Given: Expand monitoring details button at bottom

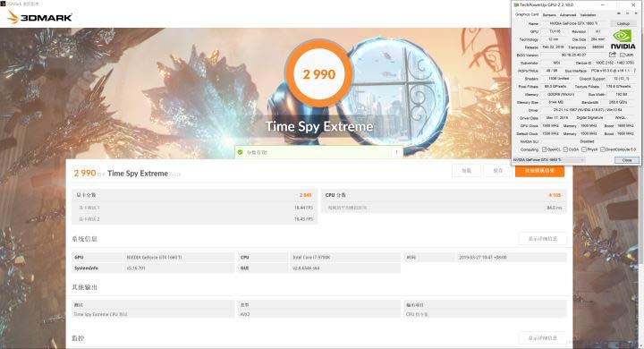Looking at the screenshot, I should [543, 338].
